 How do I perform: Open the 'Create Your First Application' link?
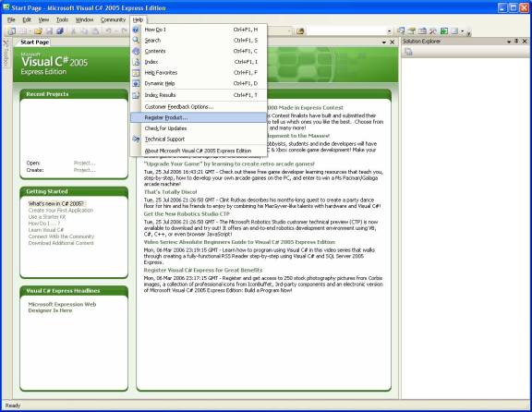click(x=61, y=211)
